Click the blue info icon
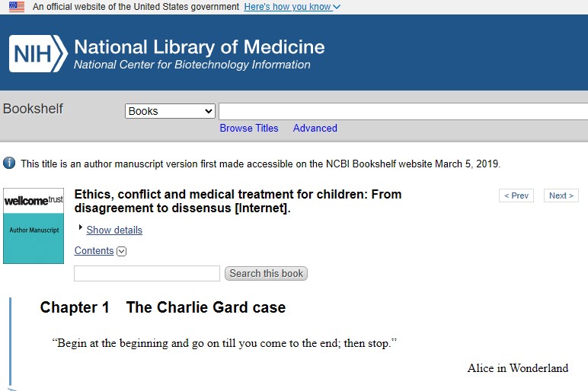Image resolution: width=588 pixels, height=391 pixels. pos(9,163)
